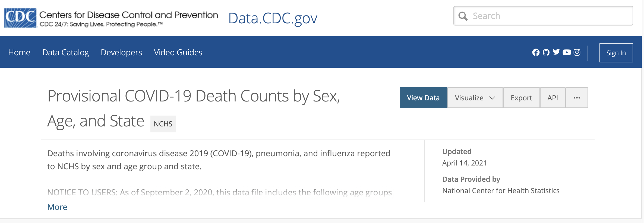Open the CDC Twitter icon
The height and width of the screenshot is (223, 644).
[x=556, y=52]
